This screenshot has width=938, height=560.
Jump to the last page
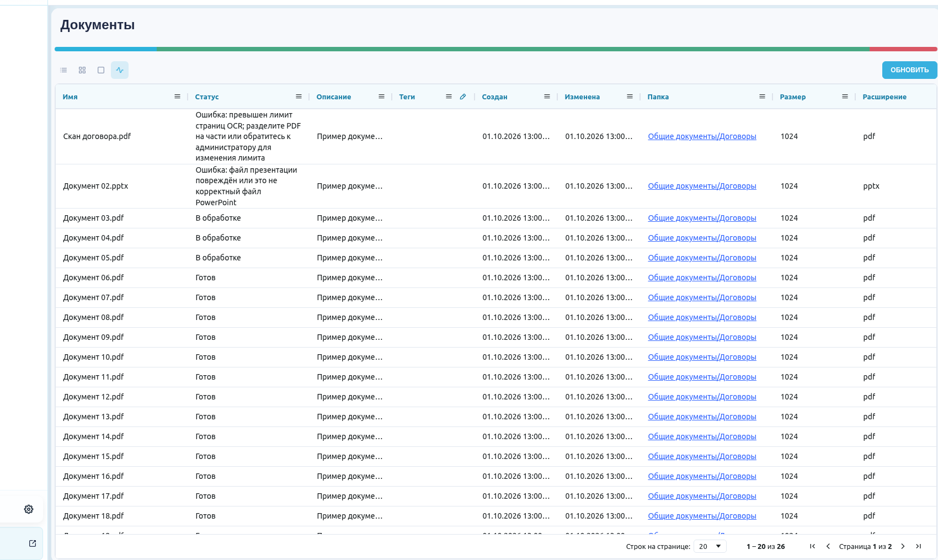tap(918, 546)
